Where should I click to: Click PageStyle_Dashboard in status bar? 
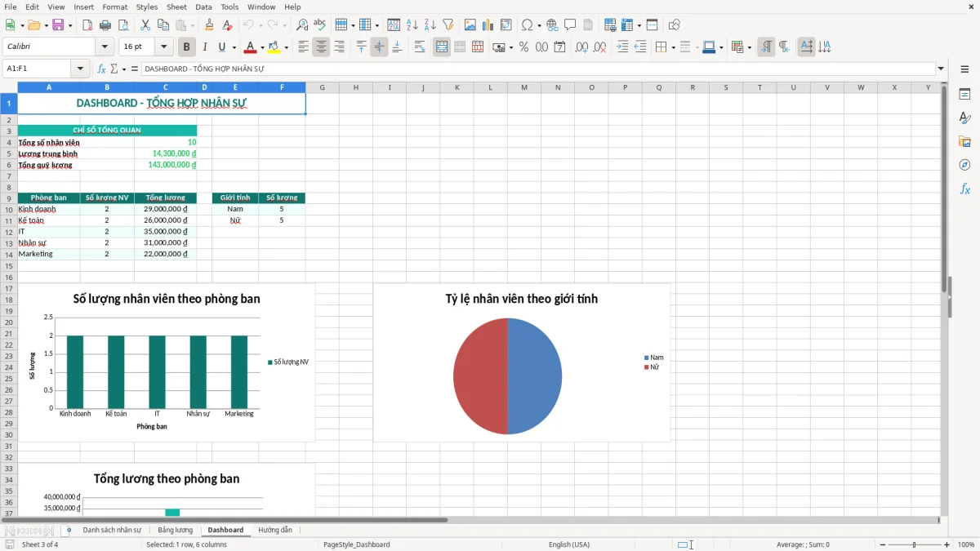click(x=357, y=544)
